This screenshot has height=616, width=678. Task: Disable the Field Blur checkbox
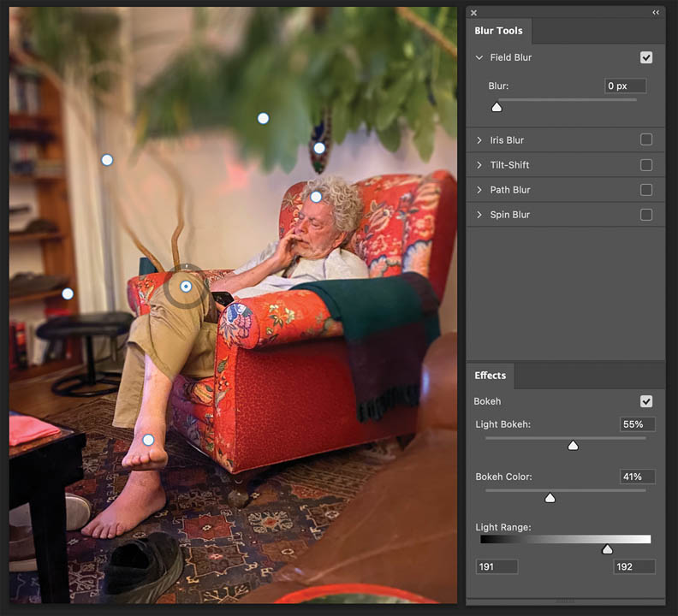point(646,57)
